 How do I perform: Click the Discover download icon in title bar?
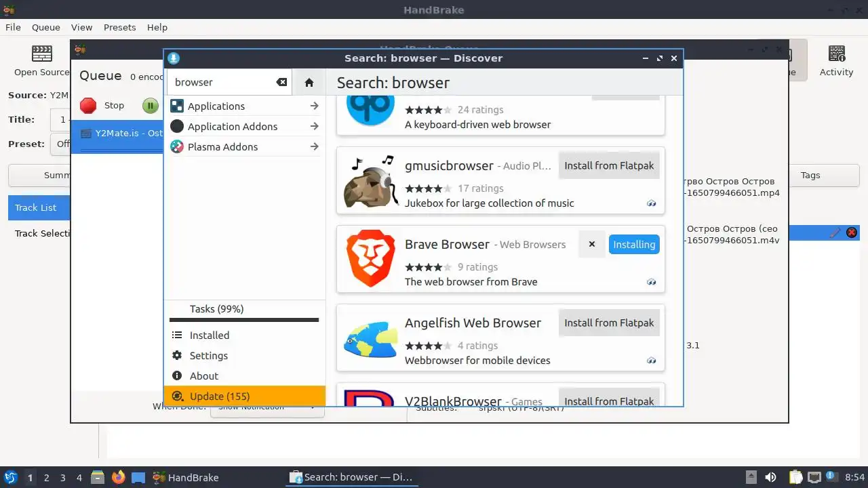point(174,58)
